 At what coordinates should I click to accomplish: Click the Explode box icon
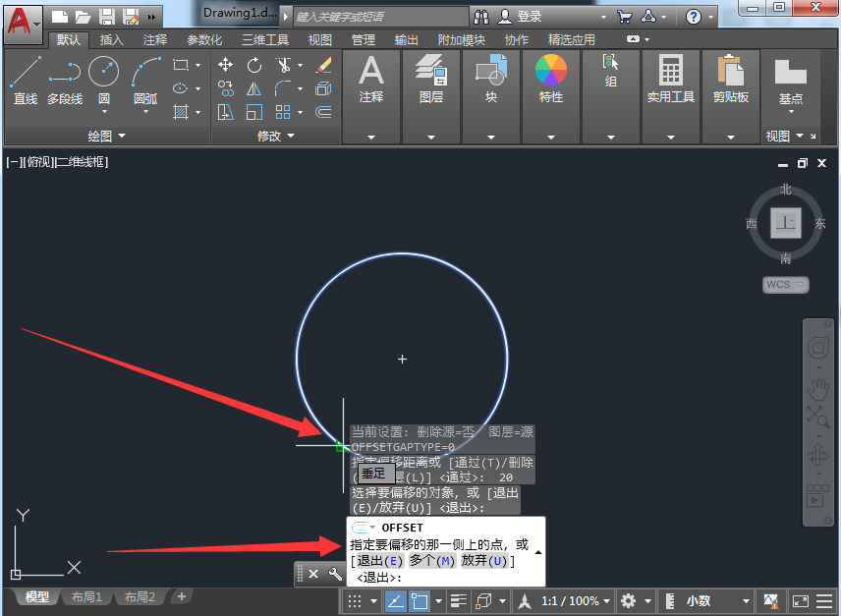tap(323, 88)
